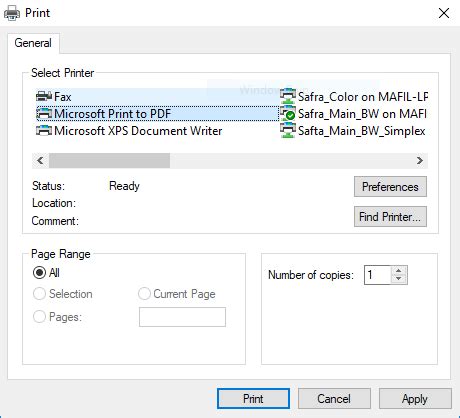Viewport: 460px width, 418px height.
Task: Click the Number of copies field
Action: coord(377,275)
